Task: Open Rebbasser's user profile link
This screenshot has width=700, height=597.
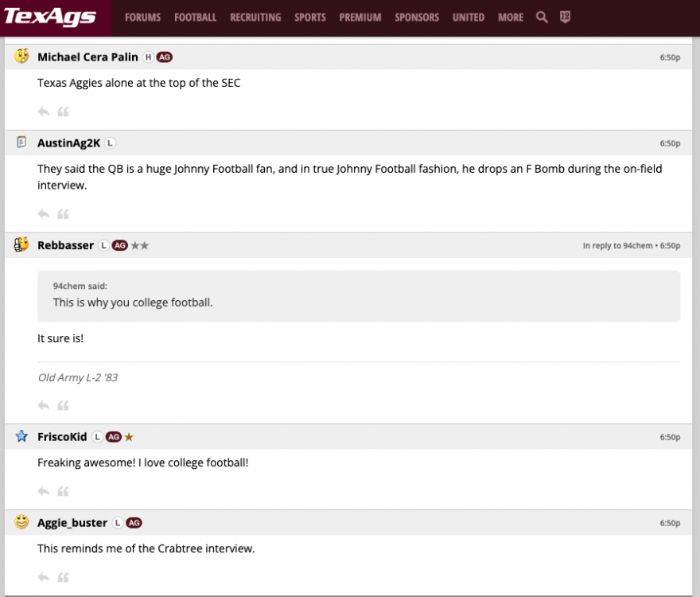Action: point(65,245)
